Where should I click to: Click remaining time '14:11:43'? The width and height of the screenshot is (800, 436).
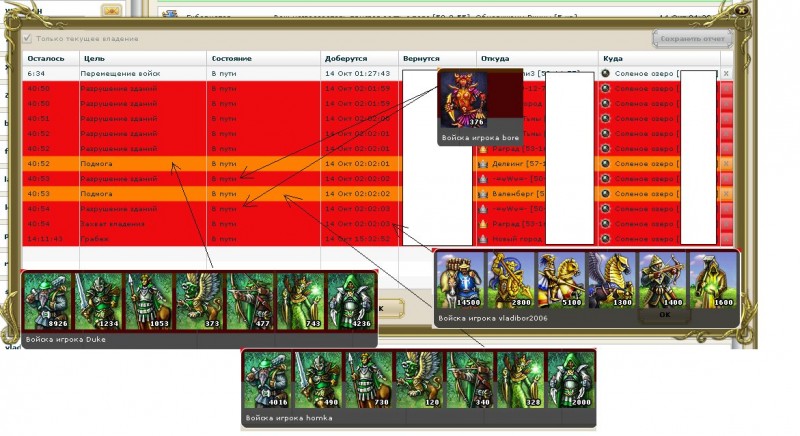pos(45,239)
